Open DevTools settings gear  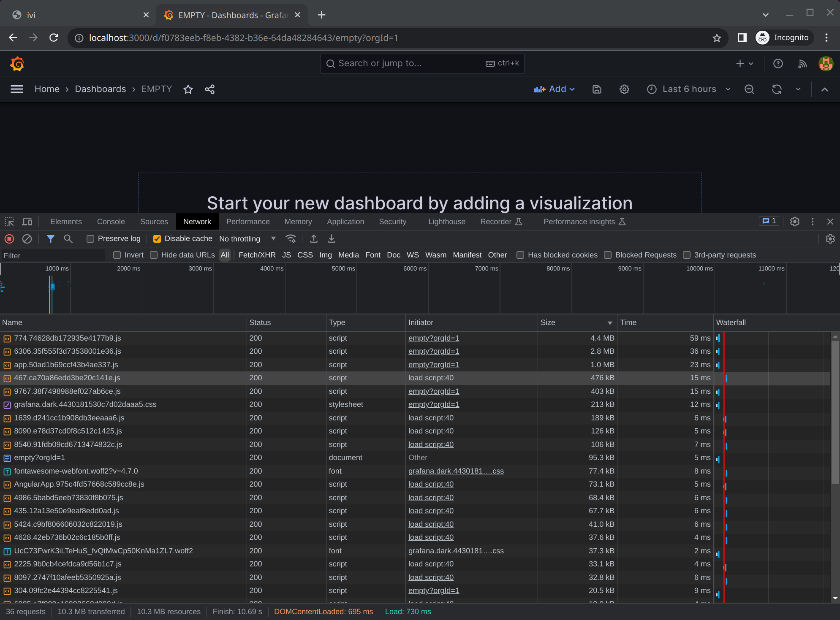click(795, 222)
